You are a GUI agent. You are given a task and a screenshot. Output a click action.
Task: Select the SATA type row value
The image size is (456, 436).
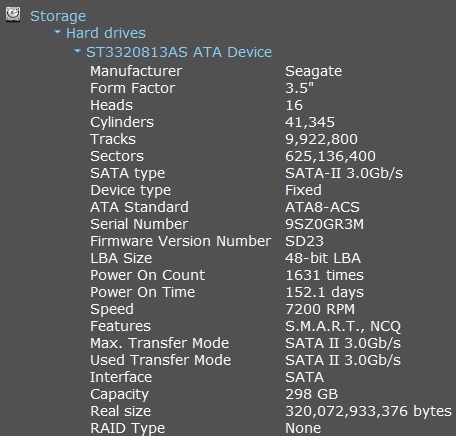pos(344,173)
